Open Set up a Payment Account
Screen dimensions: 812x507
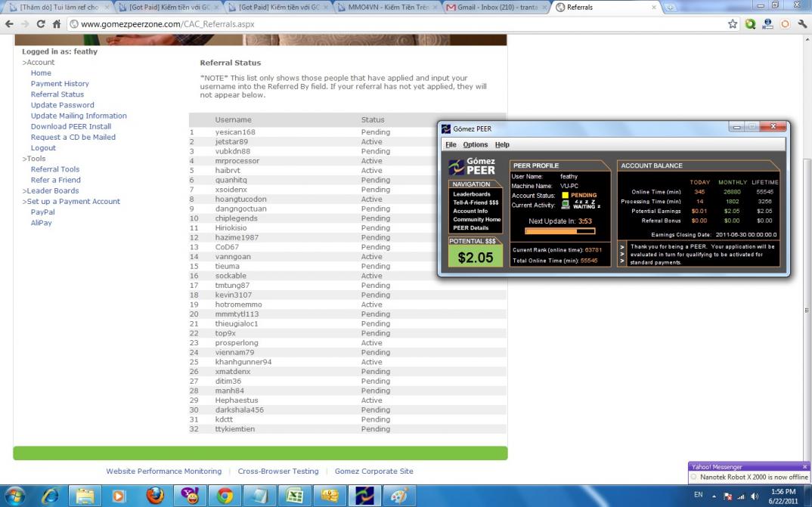click(73, 201)
